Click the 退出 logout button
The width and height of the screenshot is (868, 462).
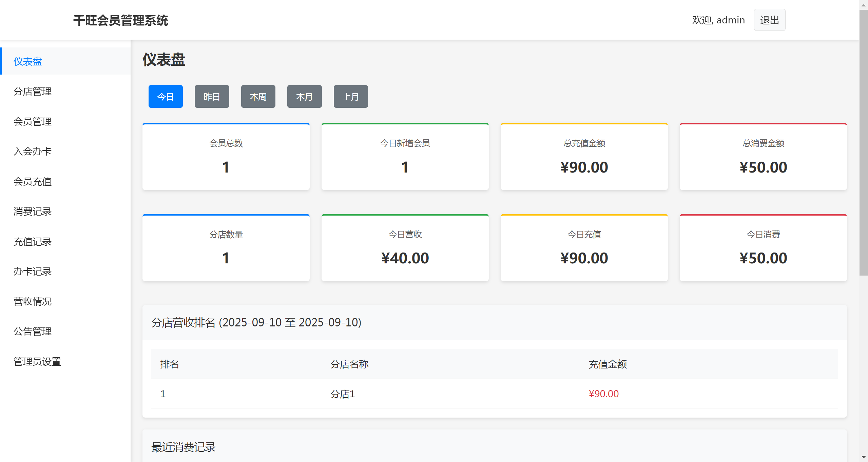[x=769, y=20]
